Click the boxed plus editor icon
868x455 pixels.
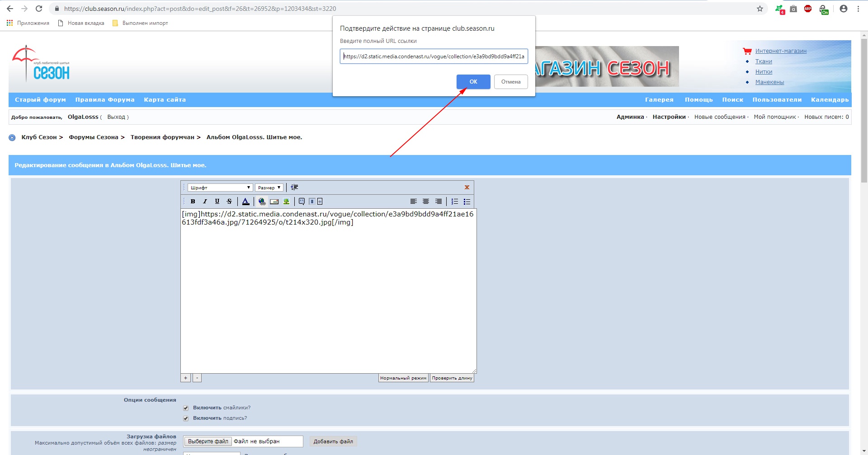320,202
